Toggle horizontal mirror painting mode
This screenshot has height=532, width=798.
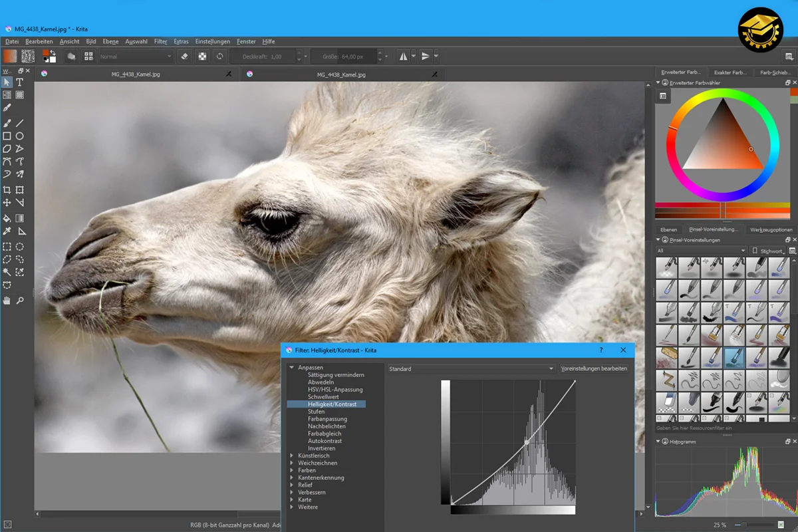(x=403, y=57)
